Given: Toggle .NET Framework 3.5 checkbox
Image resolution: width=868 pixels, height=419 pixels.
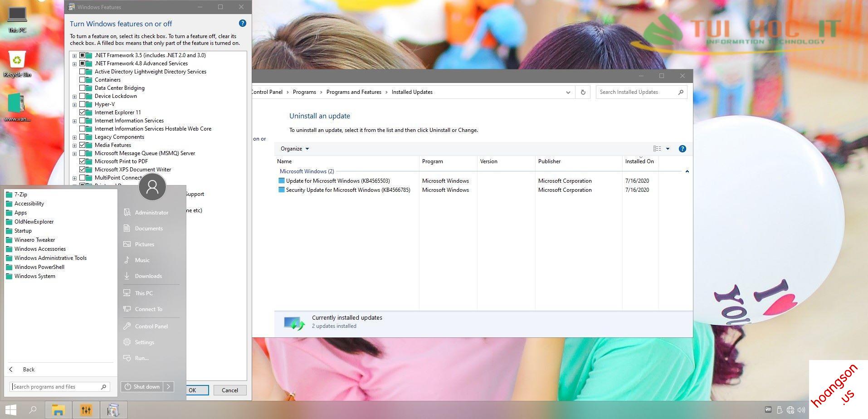Looking at the screenshot, I should click(82, 55).
